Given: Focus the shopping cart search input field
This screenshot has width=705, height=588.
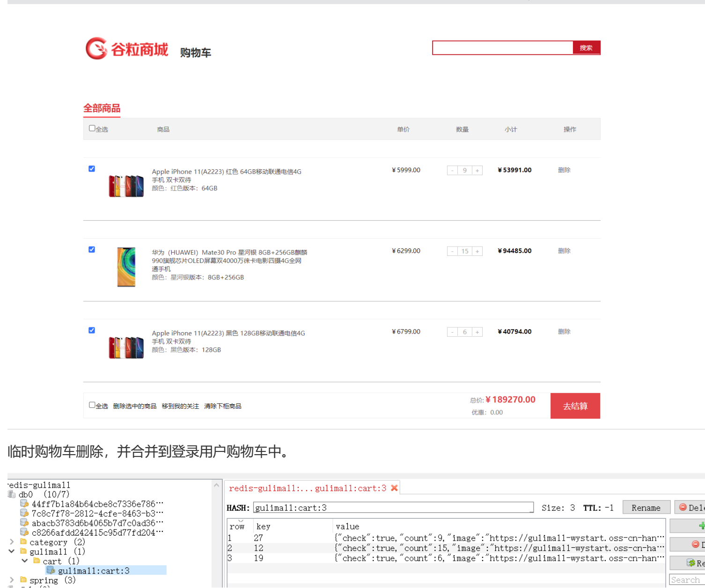Looking at the screenshot, I should [x=503, y=48].
